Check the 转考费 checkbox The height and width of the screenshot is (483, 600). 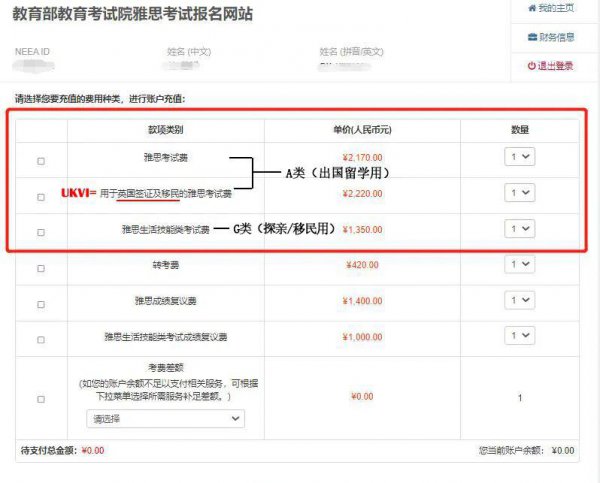41,269
